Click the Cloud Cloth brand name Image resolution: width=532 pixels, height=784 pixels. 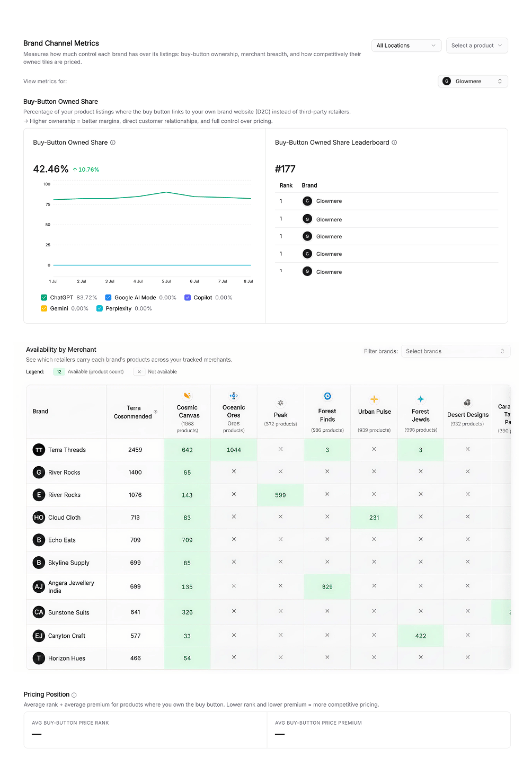click(64, 518)
